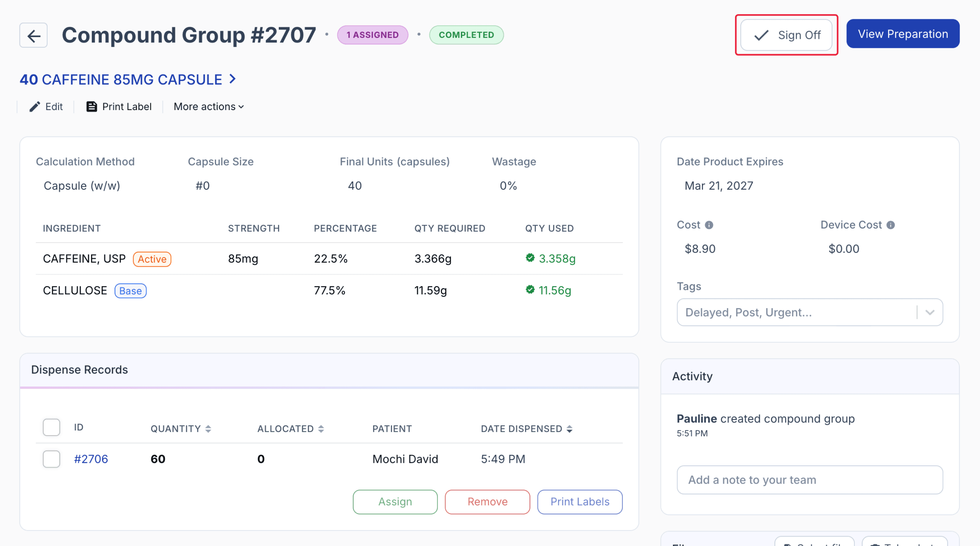Viewport: 980px width, 546px height.
Task: Click the Print Labels button
Action: point(580,501)
